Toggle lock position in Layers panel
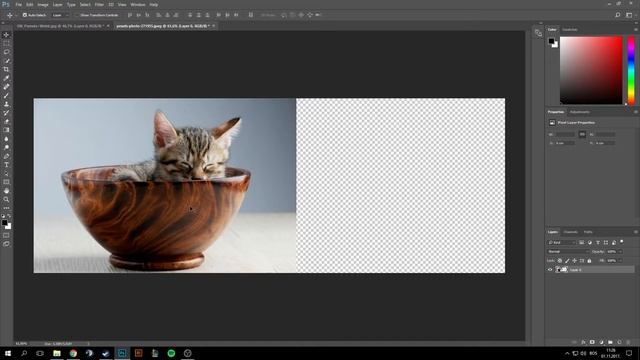The width and height of the screenshot is (640, 360). tap(574, 260)
